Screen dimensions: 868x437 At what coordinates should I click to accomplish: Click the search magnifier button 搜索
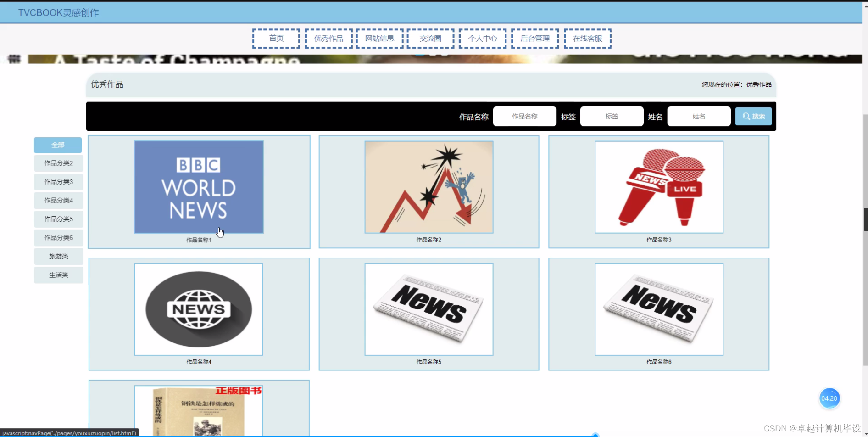(753, 116)
